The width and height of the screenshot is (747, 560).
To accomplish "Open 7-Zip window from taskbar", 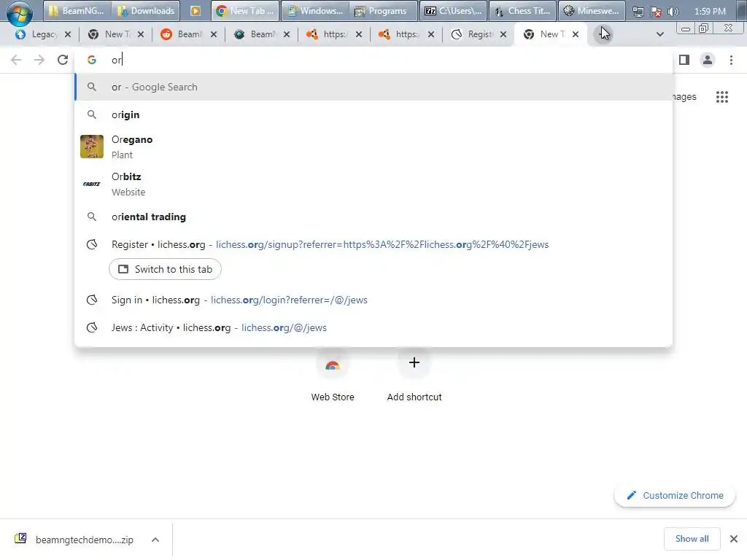I will tap(453, 11).
